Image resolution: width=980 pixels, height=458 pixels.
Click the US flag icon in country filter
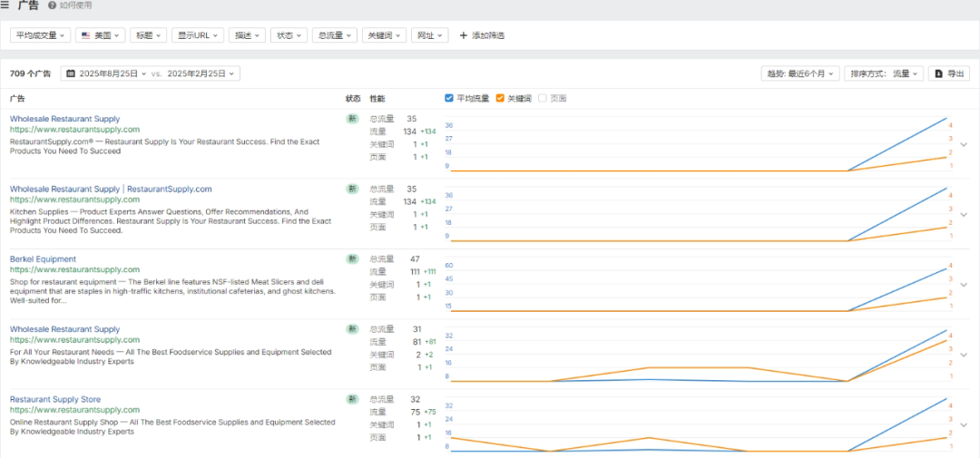click(85, 35)
